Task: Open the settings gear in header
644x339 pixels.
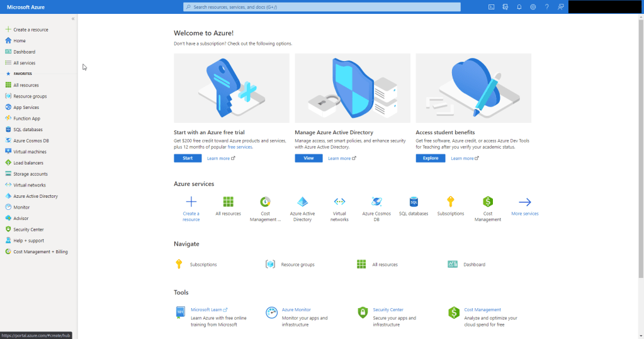Action: click(533, 7)
